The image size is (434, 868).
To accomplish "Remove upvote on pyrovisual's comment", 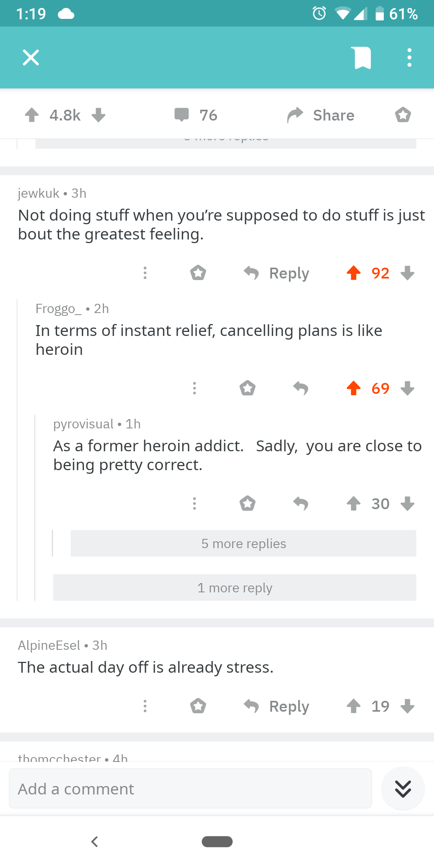I will [x=354, y=503].
